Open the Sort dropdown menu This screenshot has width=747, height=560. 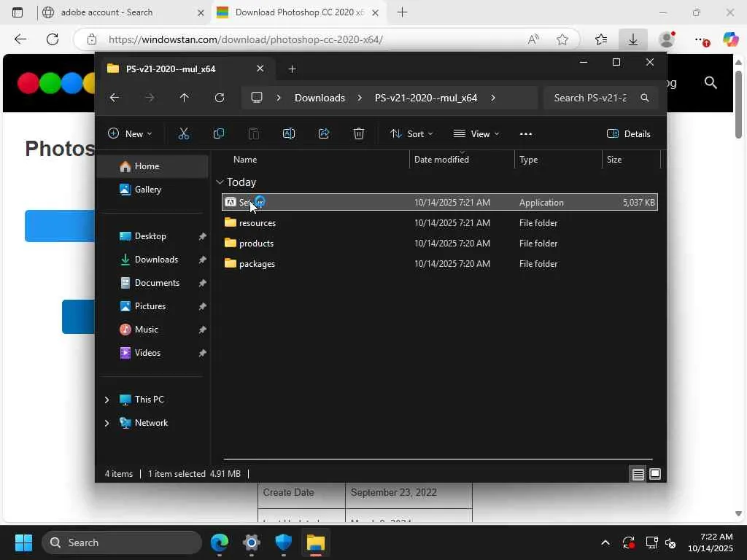coord(411,134)
